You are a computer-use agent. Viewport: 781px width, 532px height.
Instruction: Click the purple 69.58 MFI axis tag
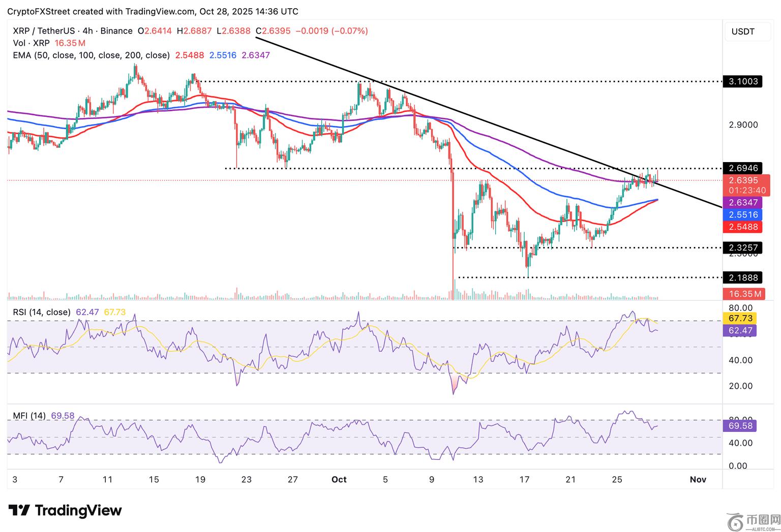740,426
